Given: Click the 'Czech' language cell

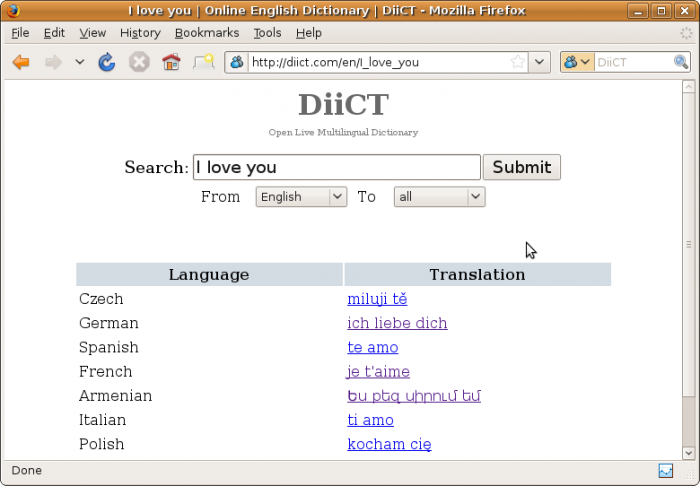Looking at the screenshot, I should point(101,299).
